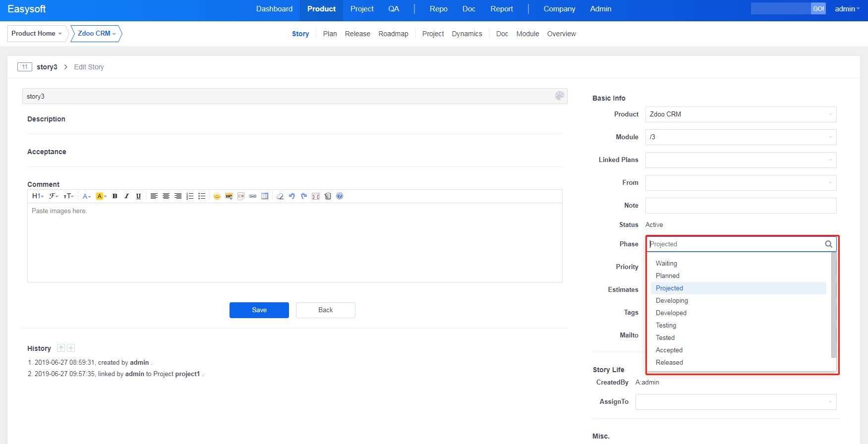Click the undo arrow in editor toolbar

pyautogui.click(x=292, y=196)
